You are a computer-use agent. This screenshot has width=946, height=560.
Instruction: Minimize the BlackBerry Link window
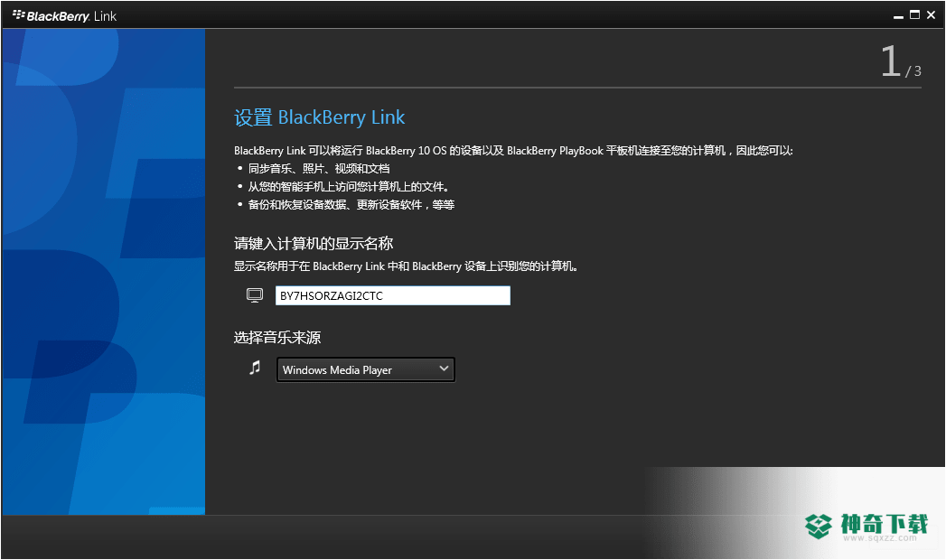point(898,16)
